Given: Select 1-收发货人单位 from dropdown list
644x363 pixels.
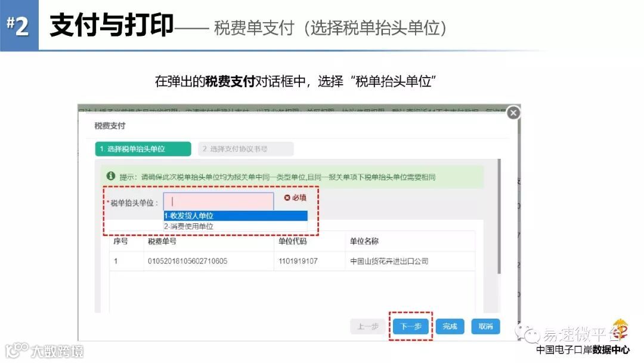Looking at the screenshot, I should (x=236, y=216).
